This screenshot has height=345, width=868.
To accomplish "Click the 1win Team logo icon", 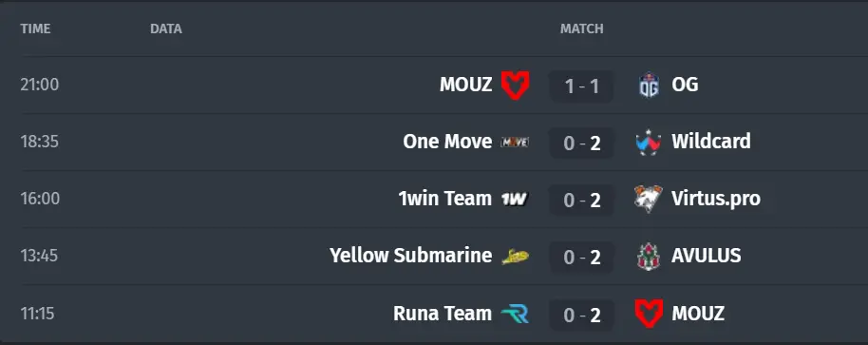I will pos(515,200).
